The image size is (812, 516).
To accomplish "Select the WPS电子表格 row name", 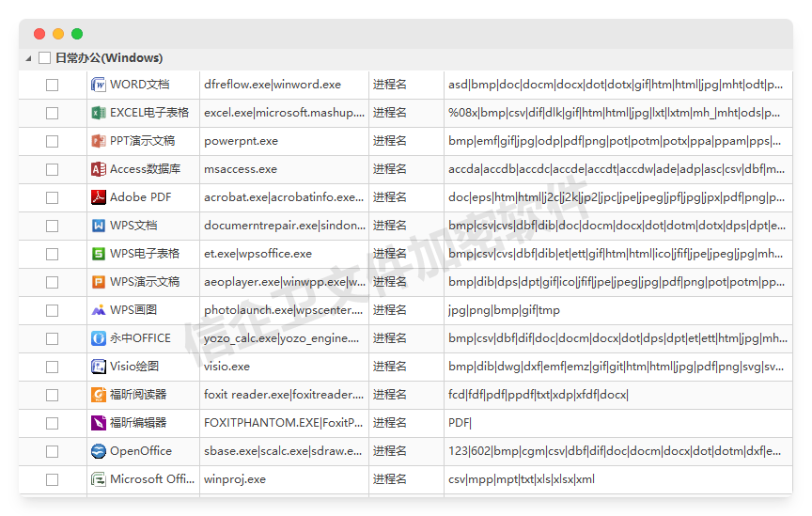I will pyautogui.click(x=145, y=254).
